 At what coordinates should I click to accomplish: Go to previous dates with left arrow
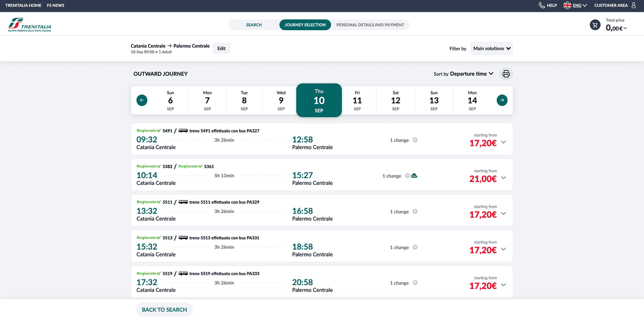[142, 100]
